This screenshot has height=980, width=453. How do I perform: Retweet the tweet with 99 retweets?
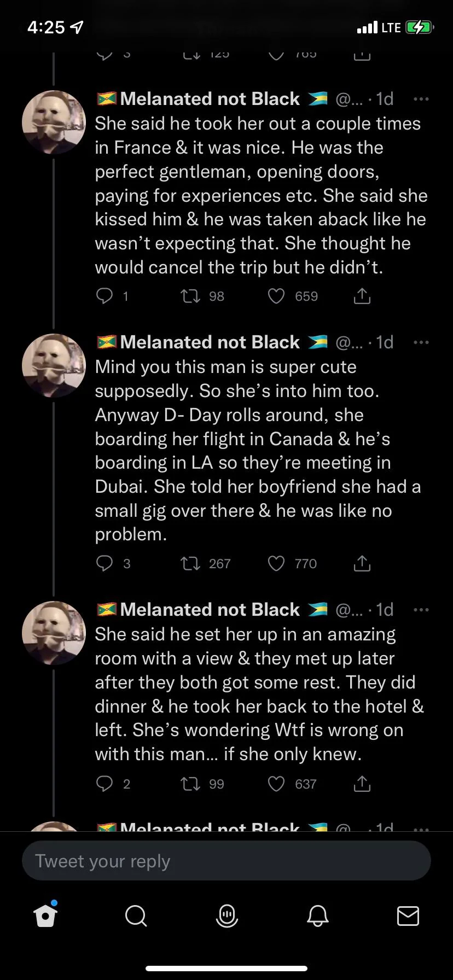[x=190, y=784]
